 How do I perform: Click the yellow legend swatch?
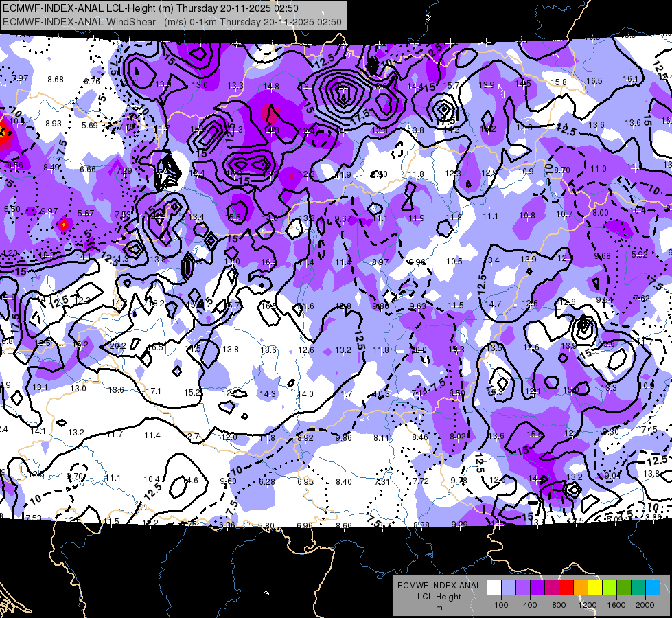[x=595, y=588]
